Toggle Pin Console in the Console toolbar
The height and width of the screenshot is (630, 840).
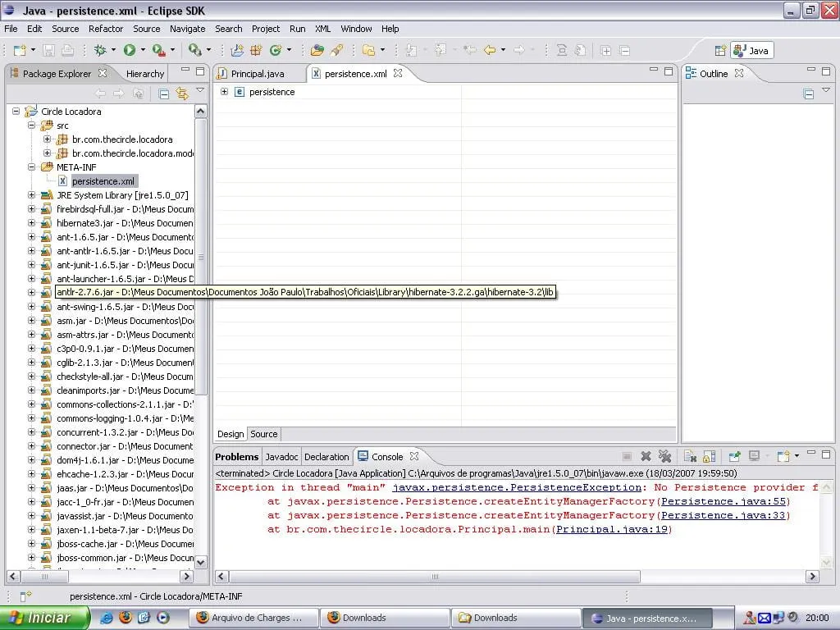734,456
